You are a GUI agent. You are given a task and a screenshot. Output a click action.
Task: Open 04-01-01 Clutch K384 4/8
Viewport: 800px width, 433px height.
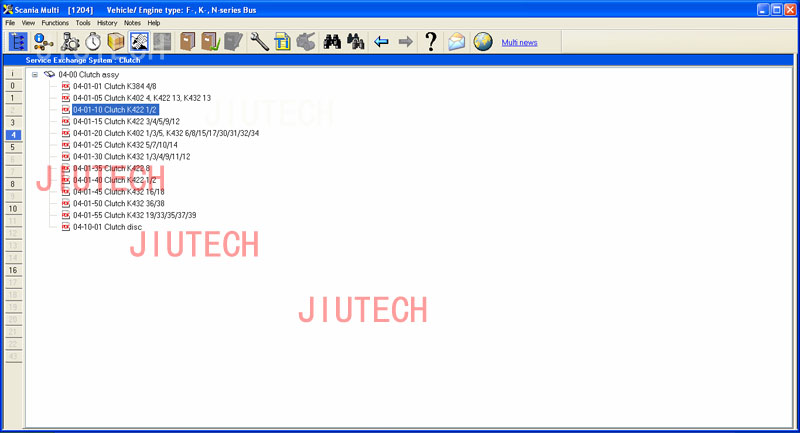tap(114, 86)
